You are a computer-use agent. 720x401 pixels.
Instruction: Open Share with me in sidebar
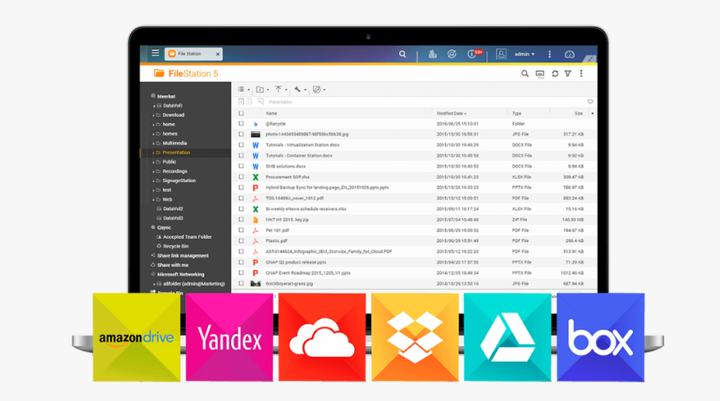[173, 265]
